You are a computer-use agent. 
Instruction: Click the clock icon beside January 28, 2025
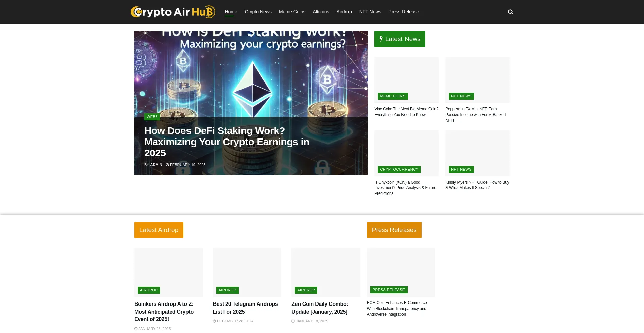click(x=136, y=329)
